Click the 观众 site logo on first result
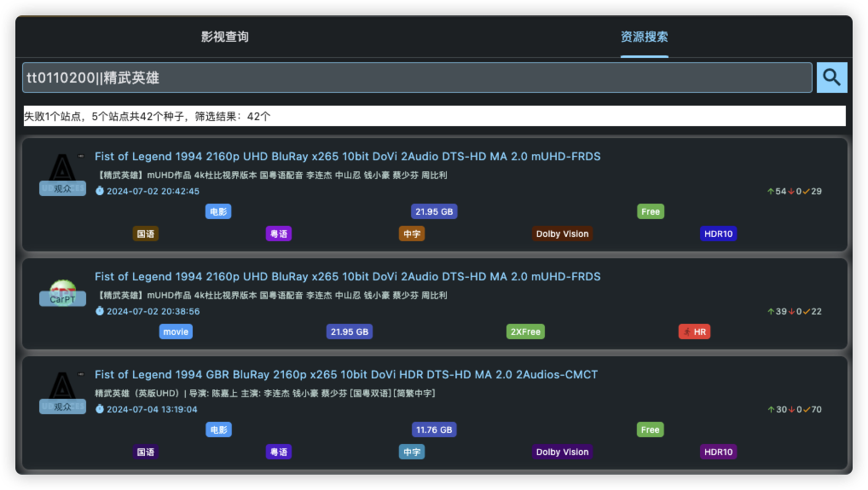The height and width of the screenshot is (490, 868). pos(62,175)
